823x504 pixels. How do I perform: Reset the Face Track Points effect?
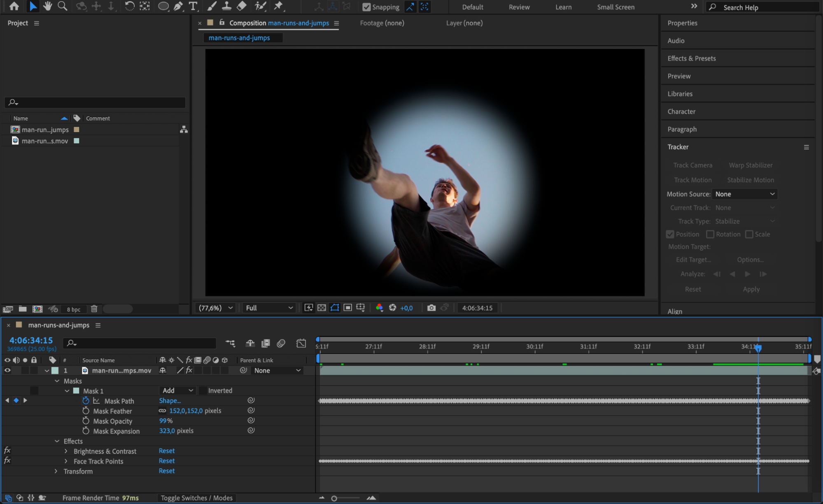(167, 461)
